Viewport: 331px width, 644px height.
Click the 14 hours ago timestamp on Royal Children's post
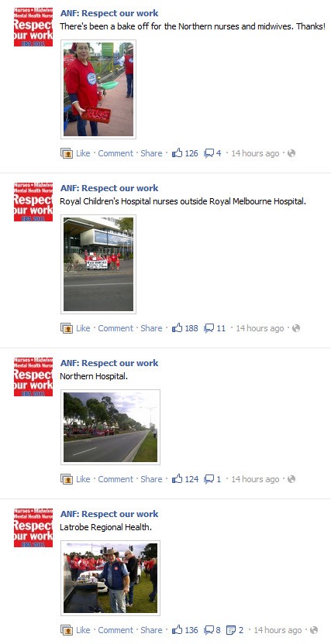point(260,328)
